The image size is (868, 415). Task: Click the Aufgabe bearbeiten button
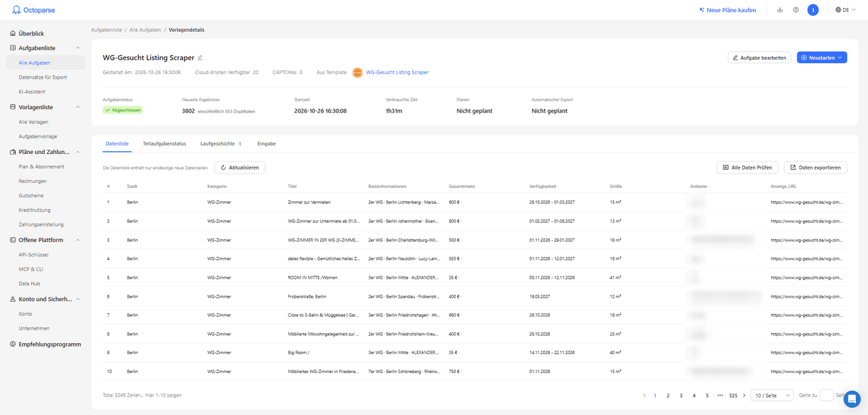coord(759,58)
